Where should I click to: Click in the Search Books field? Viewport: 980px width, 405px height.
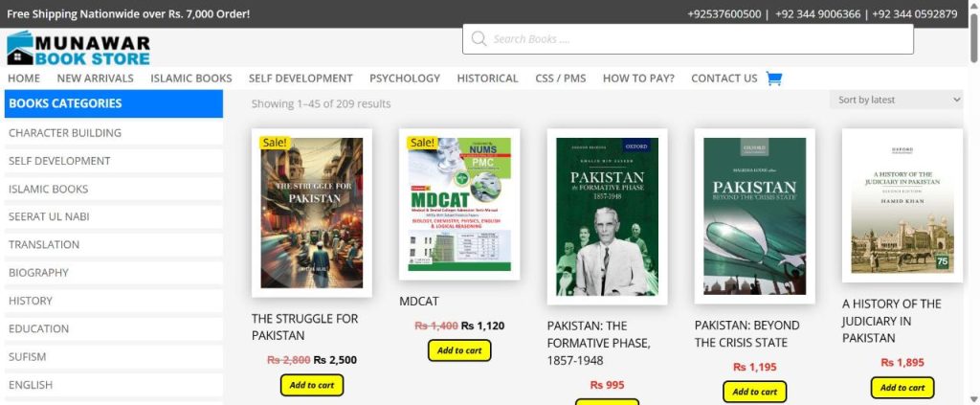(x=687, y=38)
